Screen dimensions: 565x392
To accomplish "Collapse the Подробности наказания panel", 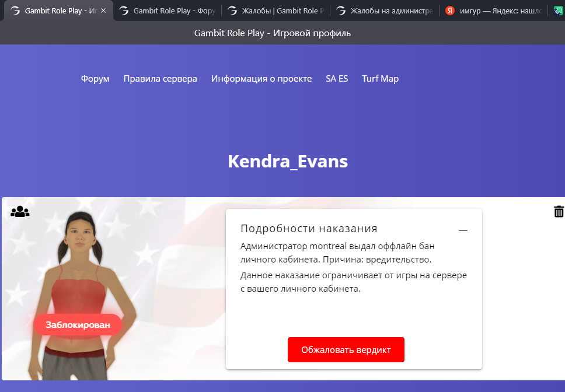I will [463, 230].
